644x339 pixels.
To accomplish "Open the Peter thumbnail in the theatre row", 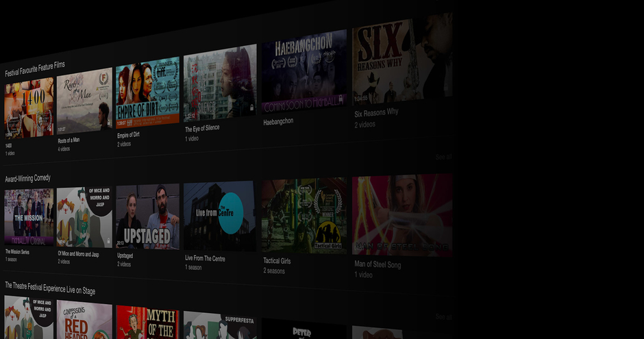I will (x=304, y=328).
